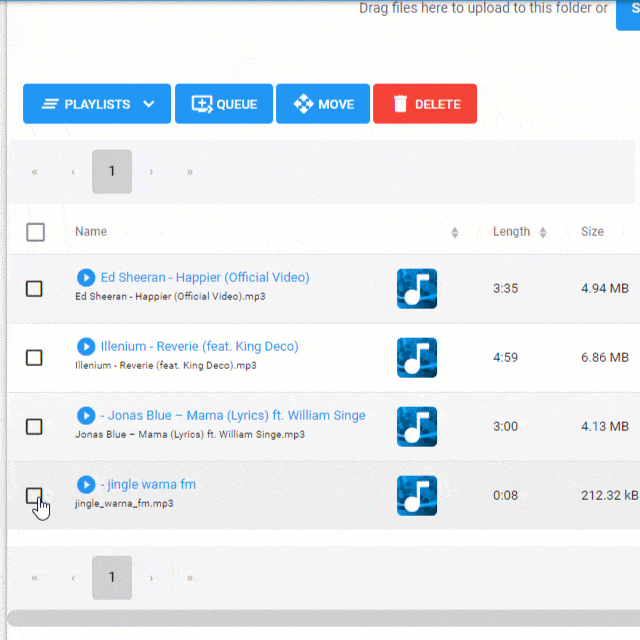Open the Playlists dropdown
This screenshot has height=640, width=640.
pyautogui.click(x=97, y=104)
